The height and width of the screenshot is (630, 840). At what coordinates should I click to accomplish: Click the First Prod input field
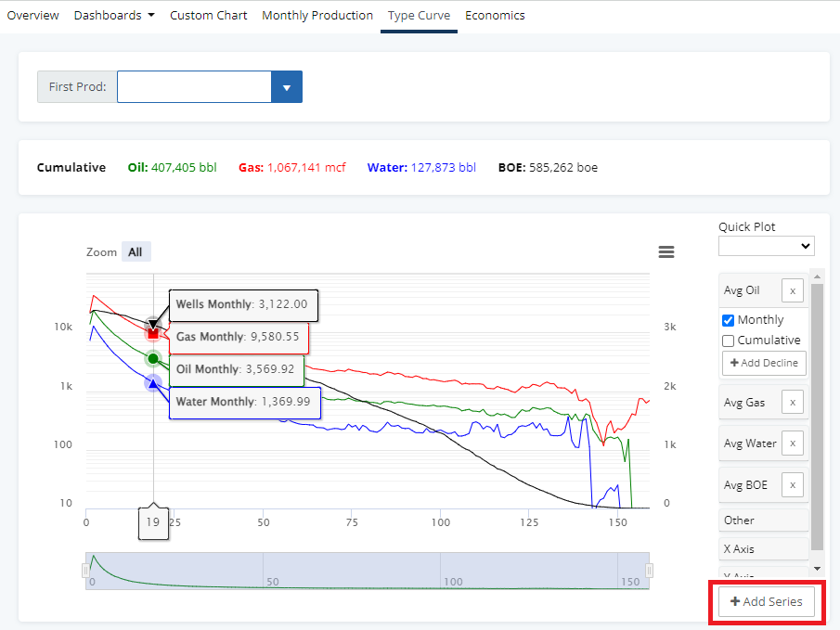[194, 87]
